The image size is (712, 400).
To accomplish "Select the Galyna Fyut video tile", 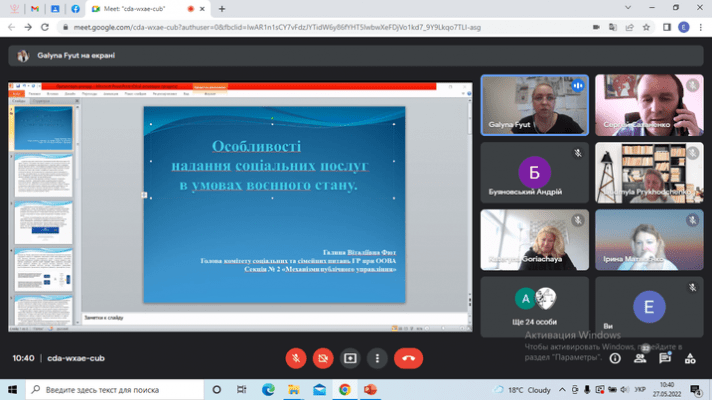I will tap(534, 105).
